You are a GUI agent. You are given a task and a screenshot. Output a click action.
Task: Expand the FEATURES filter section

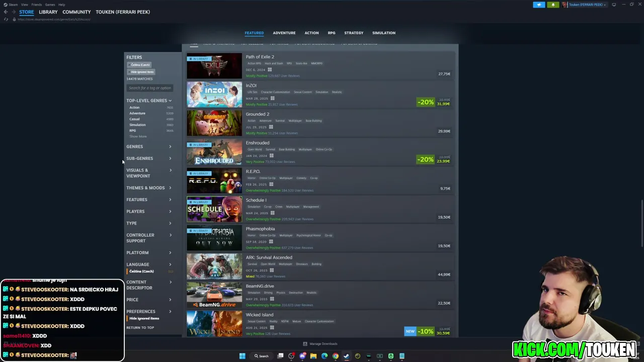pyautogui.click(x=149, y=200)
